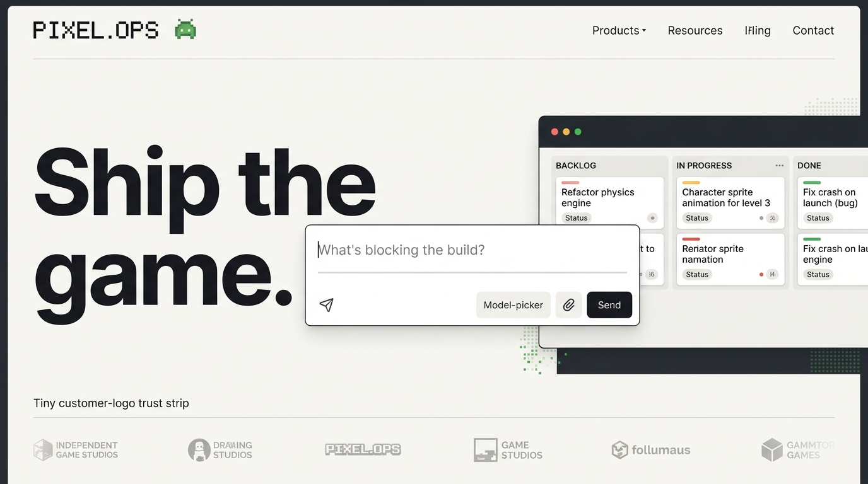Click the PIXEL.OPS wordmark in header

click(96, 30)
